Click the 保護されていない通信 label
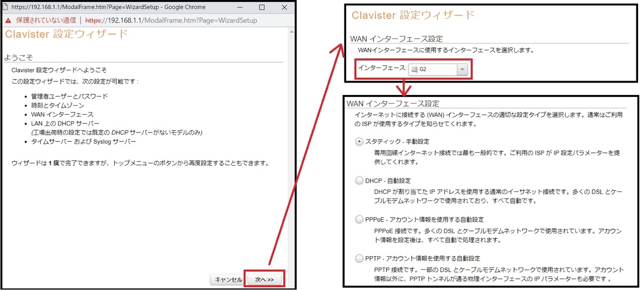 click(x=46, y=20)
